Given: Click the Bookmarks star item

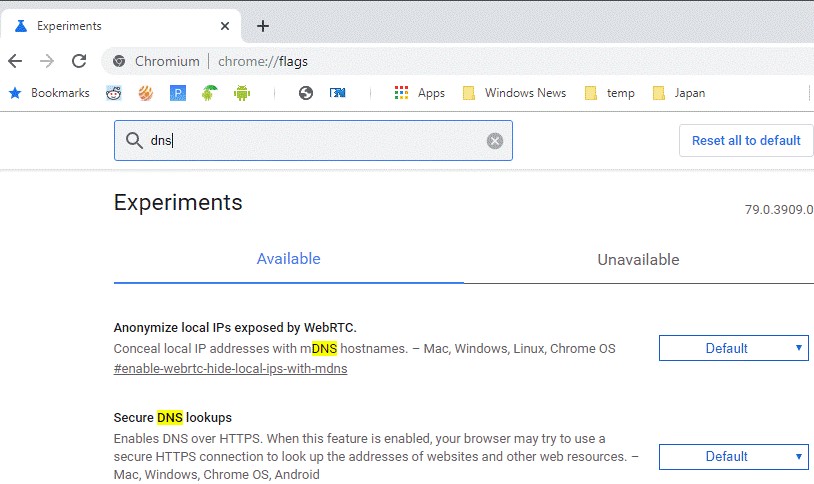Looking at the screenshot, I should tap(49, 93).
